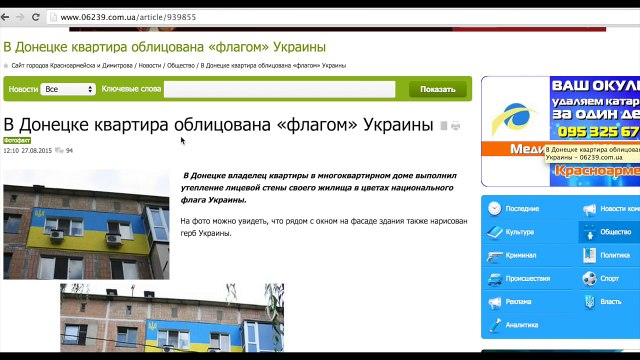This screenshot has height=360, width=640.
Task: Open the Власть category
Action: (x=611, y=302)
